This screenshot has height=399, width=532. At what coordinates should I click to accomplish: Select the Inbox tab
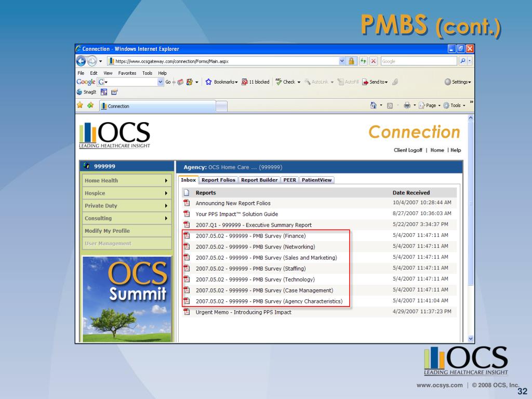188,180
